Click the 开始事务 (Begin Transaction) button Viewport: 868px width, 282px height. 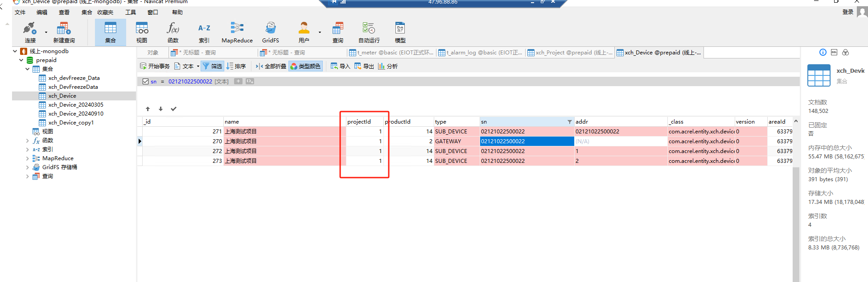[x=155, y=66]
